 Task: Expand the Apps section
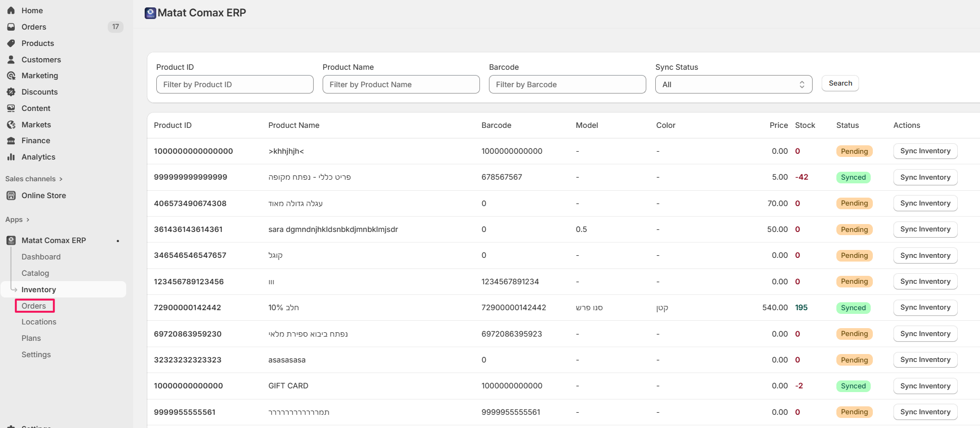pos(17,220)
